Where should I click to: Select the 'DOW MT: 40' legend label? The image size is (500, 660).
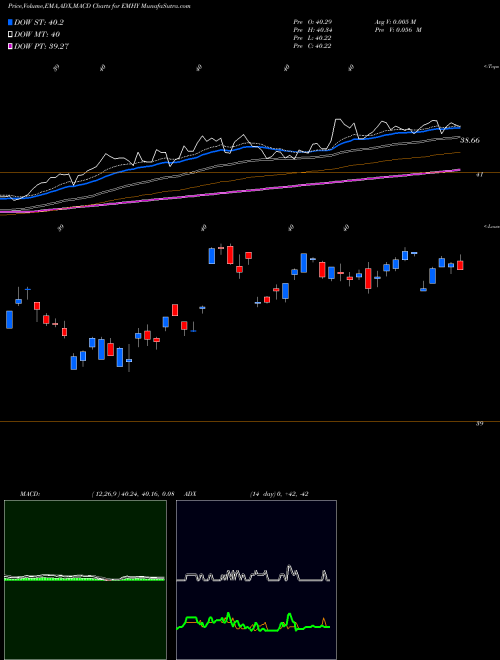point(37,35)
